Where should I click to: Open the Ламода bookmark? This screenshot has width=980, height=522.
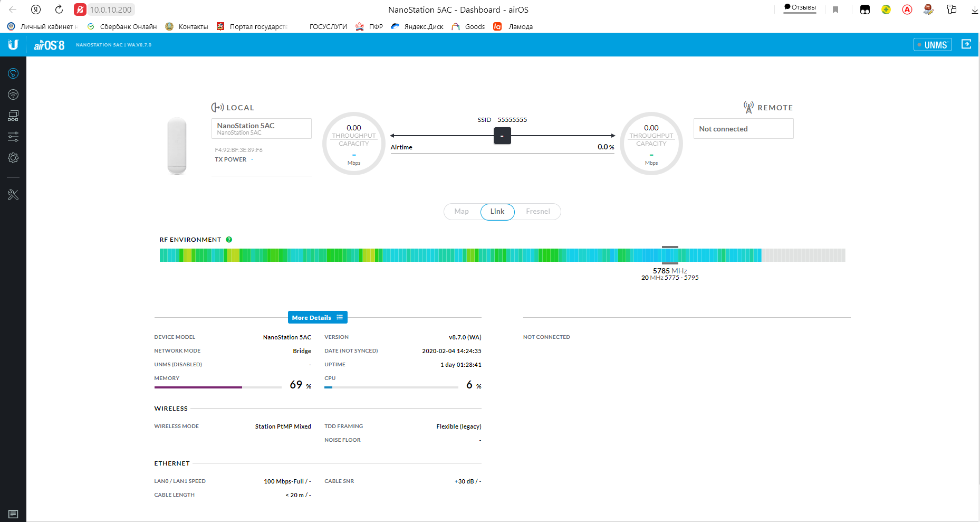coord(513,26)
